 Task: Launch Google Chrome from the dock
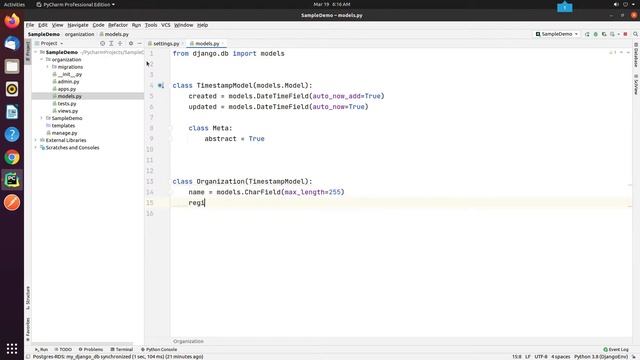click(x=12, y=157)
